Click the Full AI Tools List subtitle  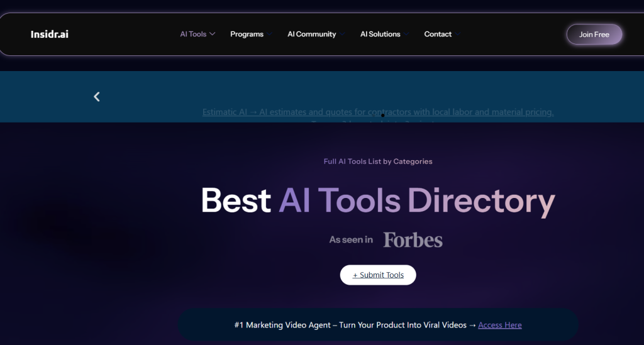[x=377, y=162]
